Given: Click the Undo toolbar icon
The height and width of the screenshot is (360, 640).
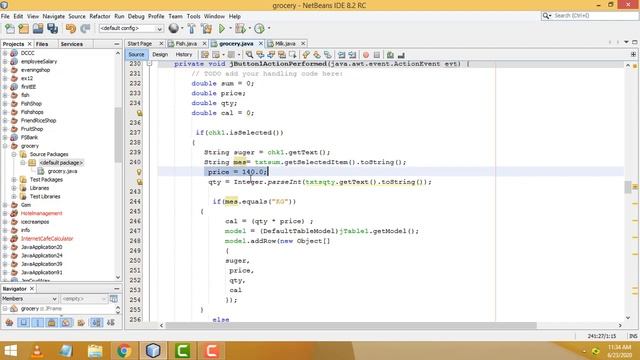Looking at the screenshot, I should pos(71,29).
